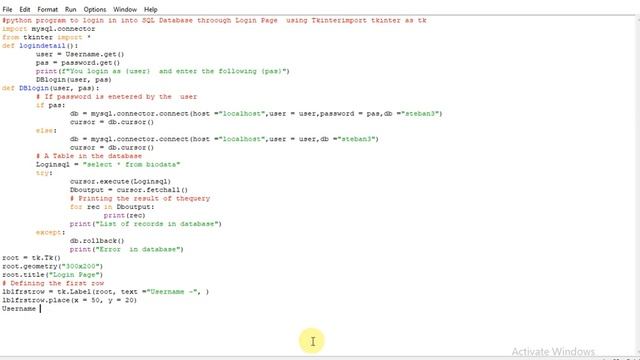The image size is (640, 360).
Task: Open the Help menu
Action: pyautogui.click(x=151, y=9)
